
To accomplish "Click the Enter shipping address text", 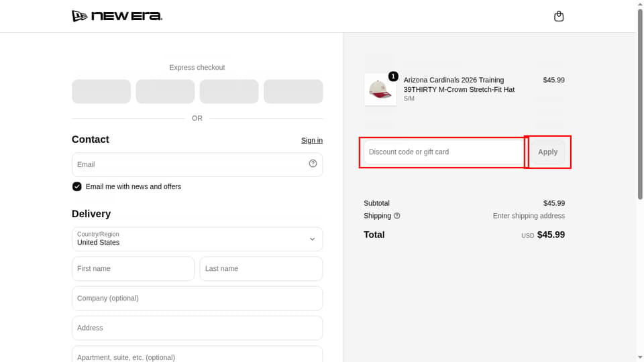I will tap(529, 216).
